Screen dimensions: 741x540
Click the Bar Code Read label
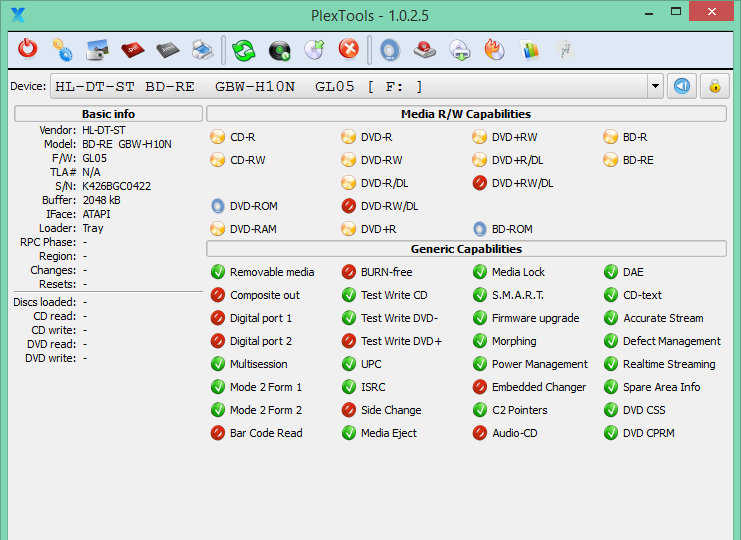tap(266, 433)
